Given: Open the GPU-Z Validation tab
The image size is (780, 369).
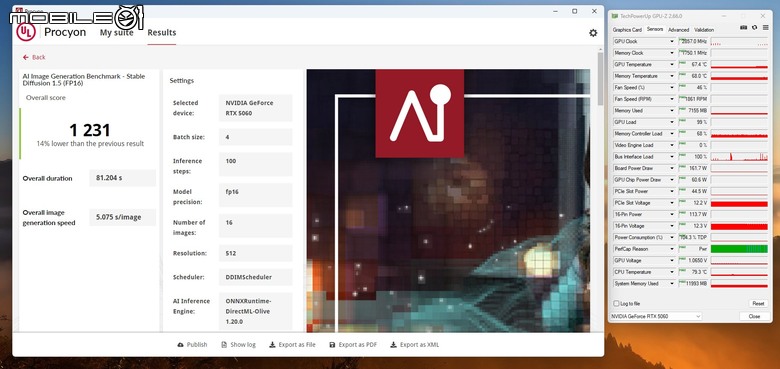Looking at the screenshot, I should click(704, 30).
